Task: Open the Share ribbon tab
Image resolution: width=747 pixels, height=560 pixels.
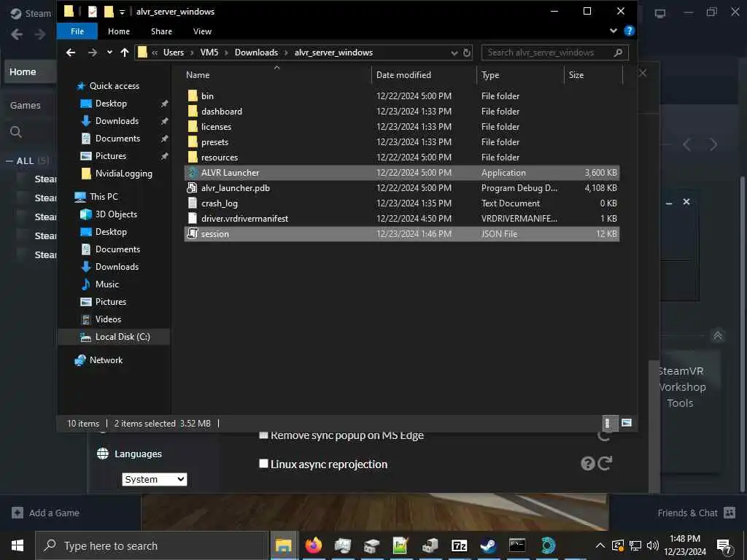Action: [161, 31]
